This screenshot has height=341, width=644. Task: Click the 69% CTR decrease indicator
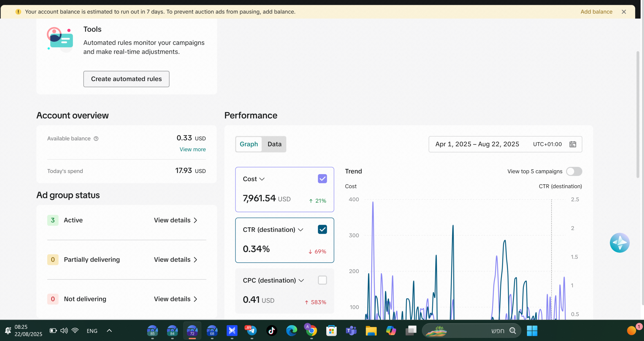pyautogui.click(x=317, y=252)
